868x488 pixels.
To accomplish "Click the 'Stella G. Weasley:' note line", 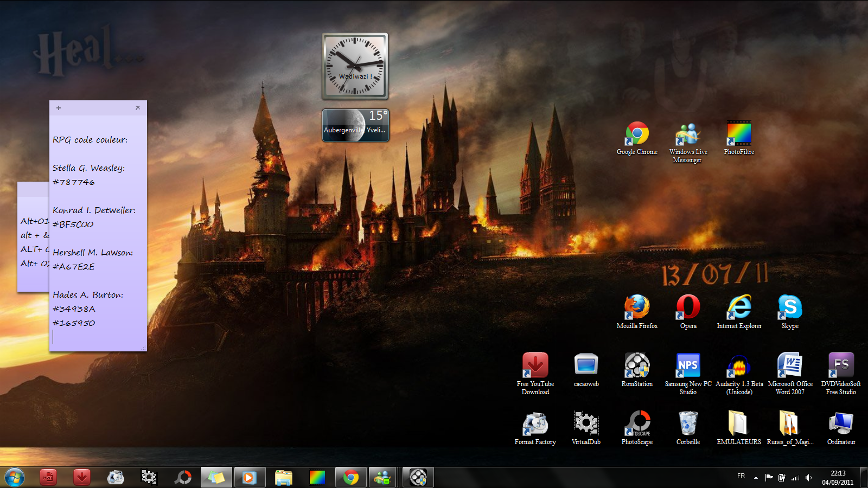I will tap(88, 168).
